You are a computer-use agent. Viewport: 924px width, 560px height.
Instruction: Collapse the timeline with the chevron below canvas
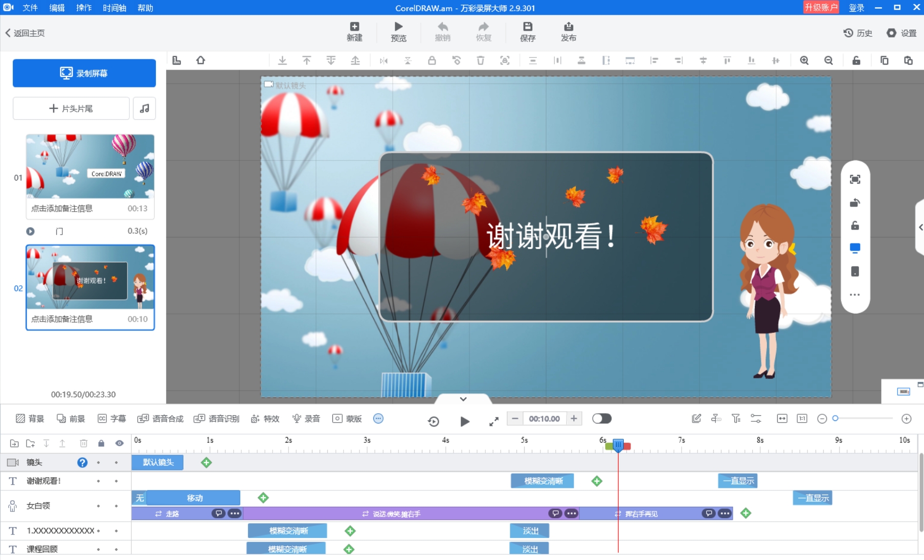[463, 399]
